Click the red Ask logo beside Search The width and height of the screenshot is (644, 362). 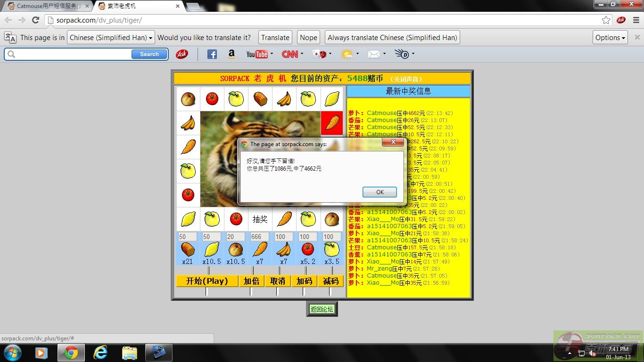[x=182, y=54]
